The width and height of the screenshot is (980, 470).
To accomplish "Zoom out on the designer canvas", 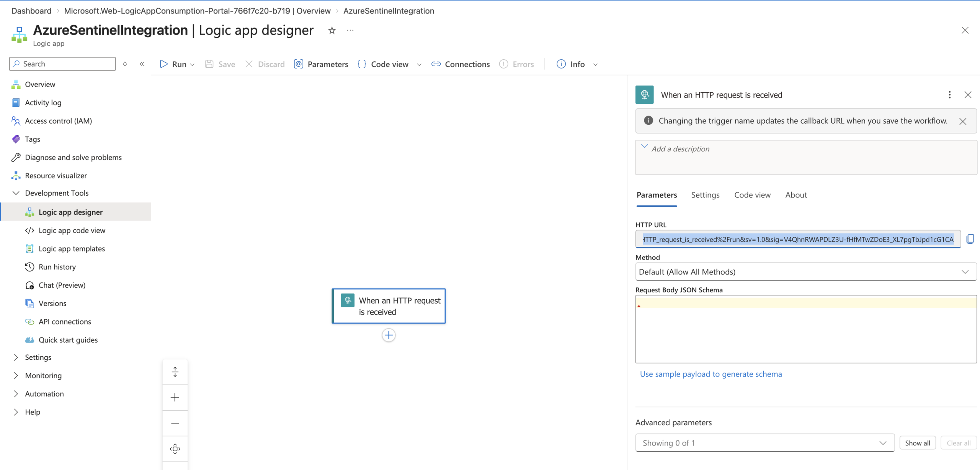I will [x=175, y=423].
